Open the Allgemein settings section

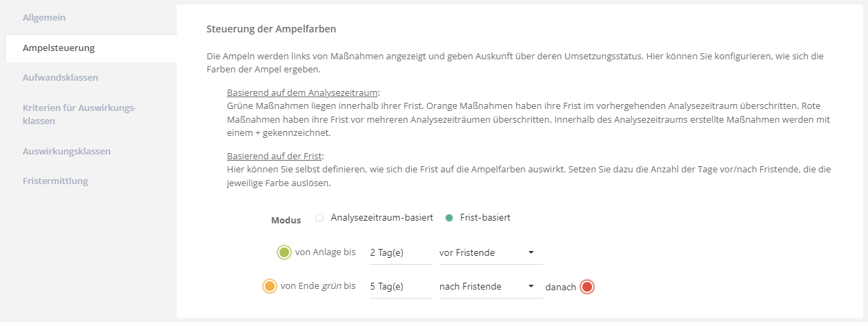[x=44, y=17]
